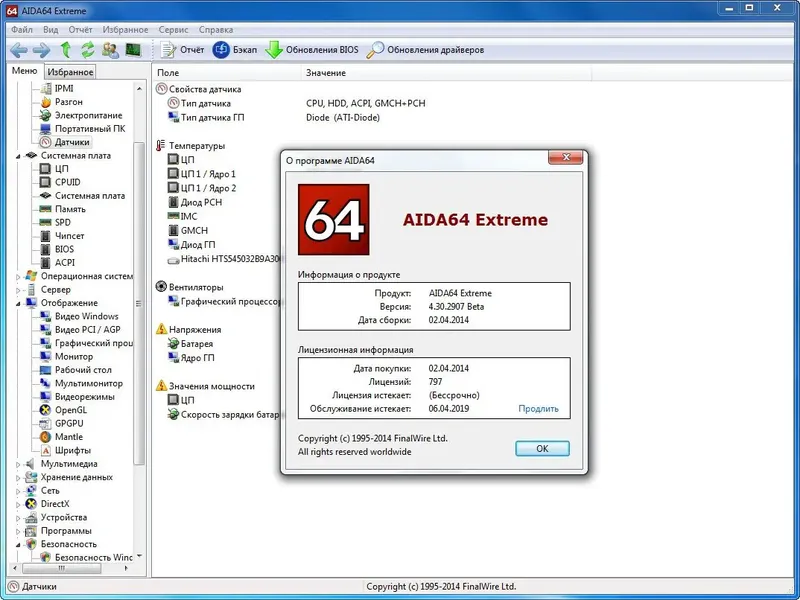The height and width of the screenshot is (600, 800).
Task: Select Mantle in the tree
Action: coord(68,437)
